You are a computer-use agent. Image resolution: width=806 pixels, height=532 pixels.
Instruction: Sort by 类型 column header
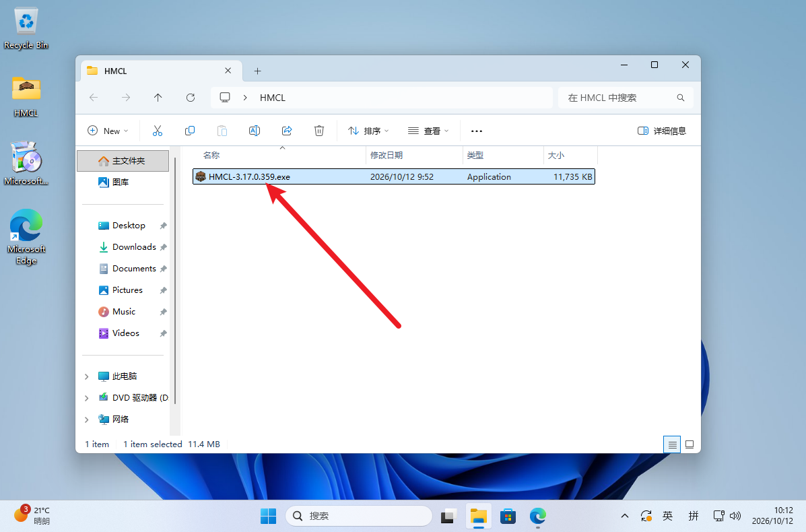pyautogui.click(x=503, y=156)
